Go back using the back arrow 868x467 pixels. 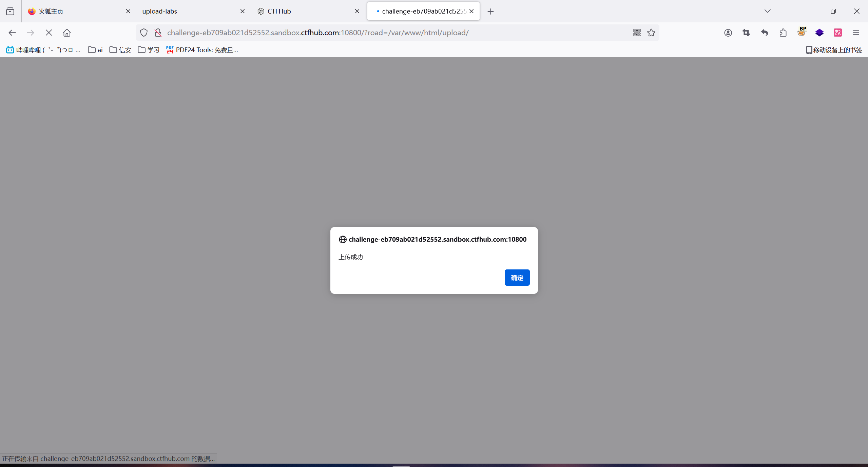click(x=12, y=33)
